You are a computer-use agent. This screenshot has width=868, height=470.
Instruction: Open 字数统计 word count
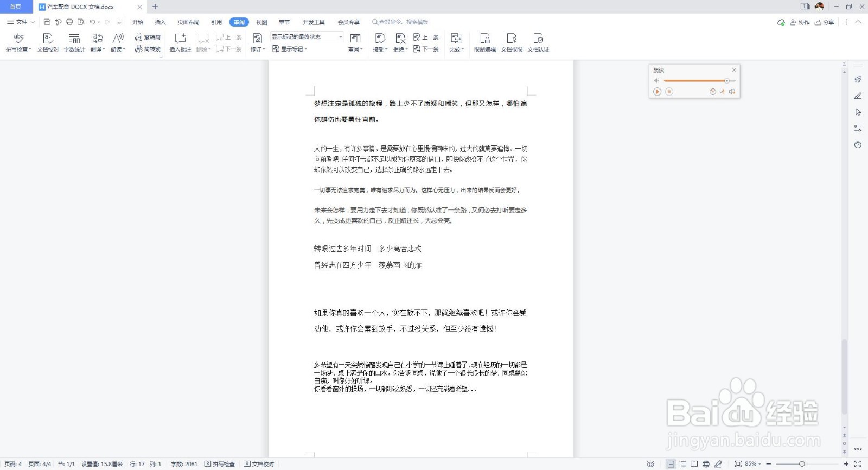click(x=74, y=42)
